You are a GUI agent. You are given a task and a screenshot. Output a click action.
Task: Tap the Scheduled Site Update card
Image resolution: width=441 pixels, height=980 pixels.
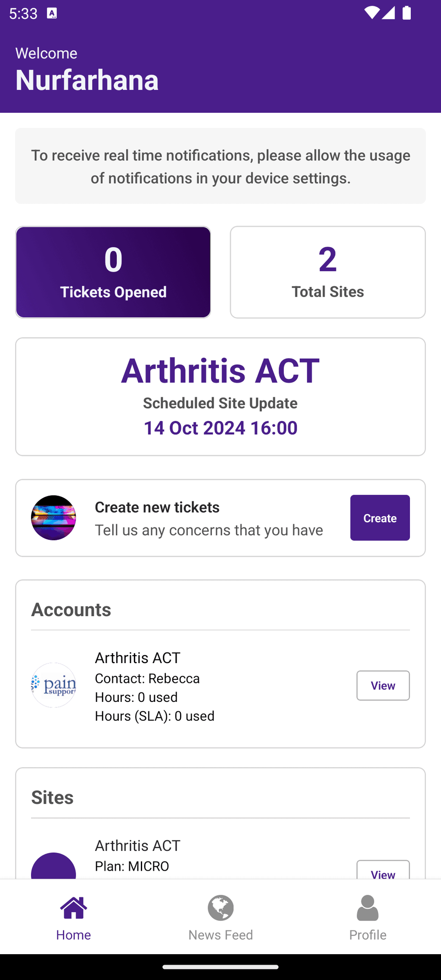pos(220,397)
